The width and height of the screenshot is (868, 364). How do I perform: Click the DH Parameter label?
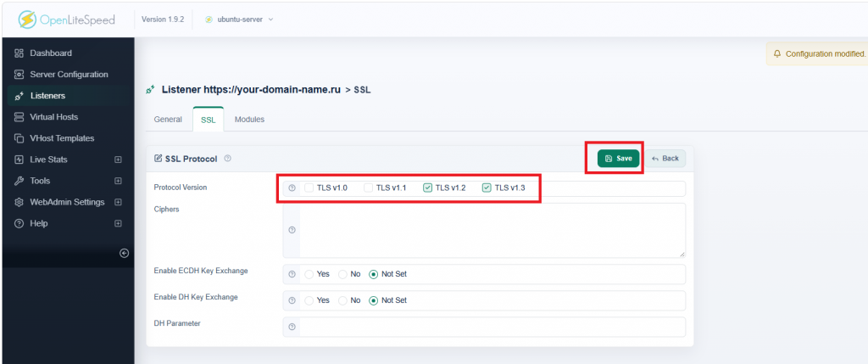pos(177,323)
